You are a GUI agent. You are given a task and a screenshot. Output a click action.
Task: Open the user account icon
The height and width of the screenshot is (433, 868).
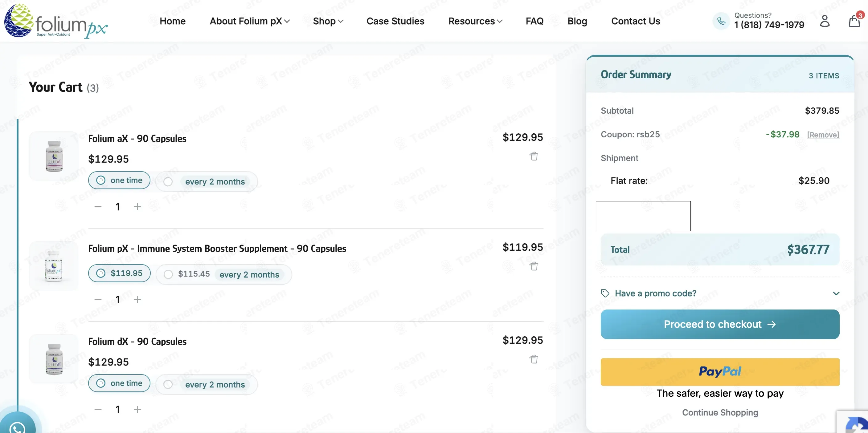point(825,21)
